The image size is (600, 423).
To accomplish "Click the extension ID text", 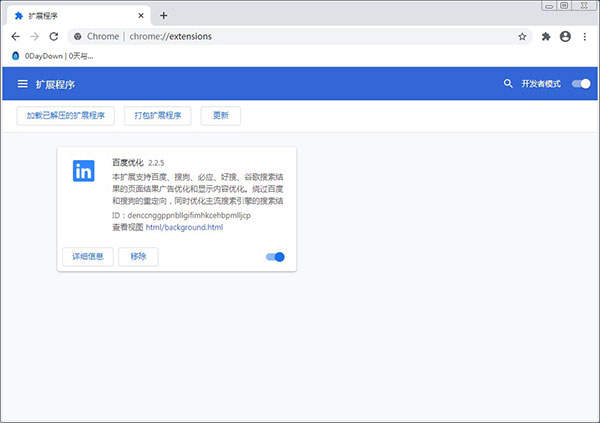I will (181, 216).
